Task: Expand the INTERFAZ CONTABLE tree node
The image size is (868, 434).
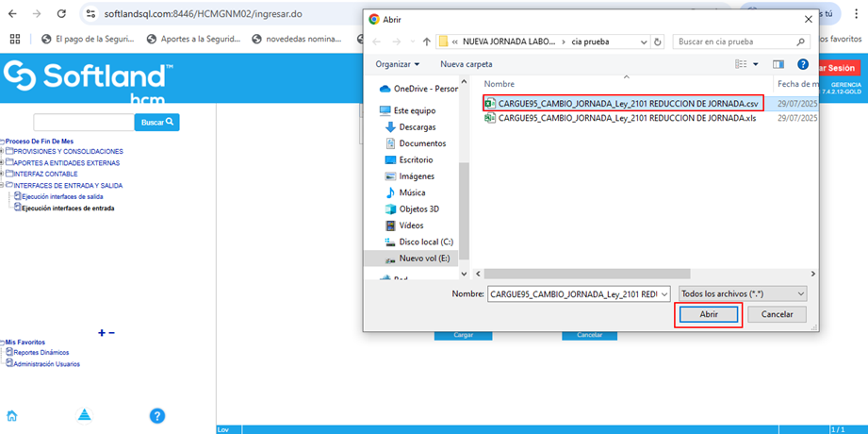Action: click(3, 174)
